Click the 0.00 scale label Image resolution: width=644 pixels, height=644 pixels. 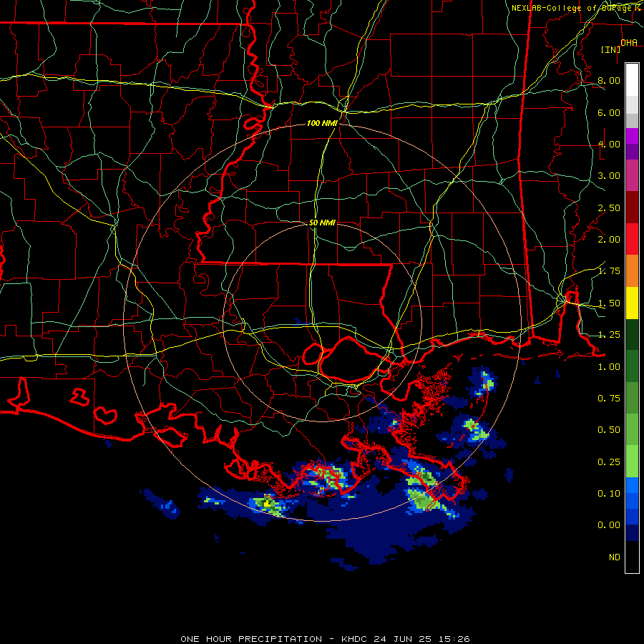(x=609, y=525)
